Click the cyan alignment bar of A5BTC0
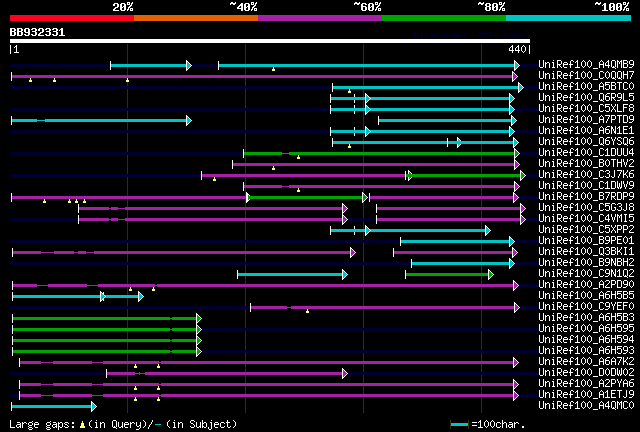The image size is (640, 432). pos(428,87)
